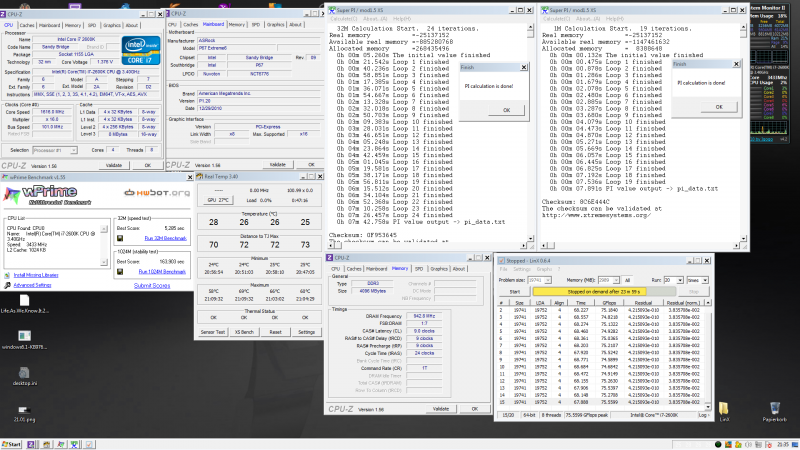Select the Life.As.We.Know.It desktop file icon

(24, 301)
